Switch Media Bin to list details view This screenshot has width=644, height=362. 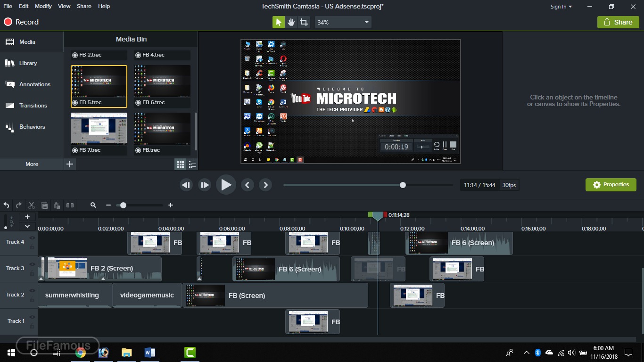pyautogui.click(x=192, y=164)
